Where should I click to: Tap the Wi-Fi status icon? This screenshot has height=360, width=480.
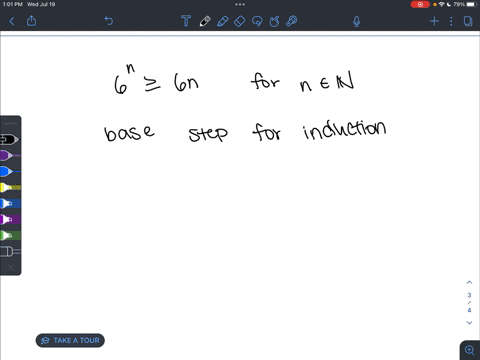coord(442,4)
